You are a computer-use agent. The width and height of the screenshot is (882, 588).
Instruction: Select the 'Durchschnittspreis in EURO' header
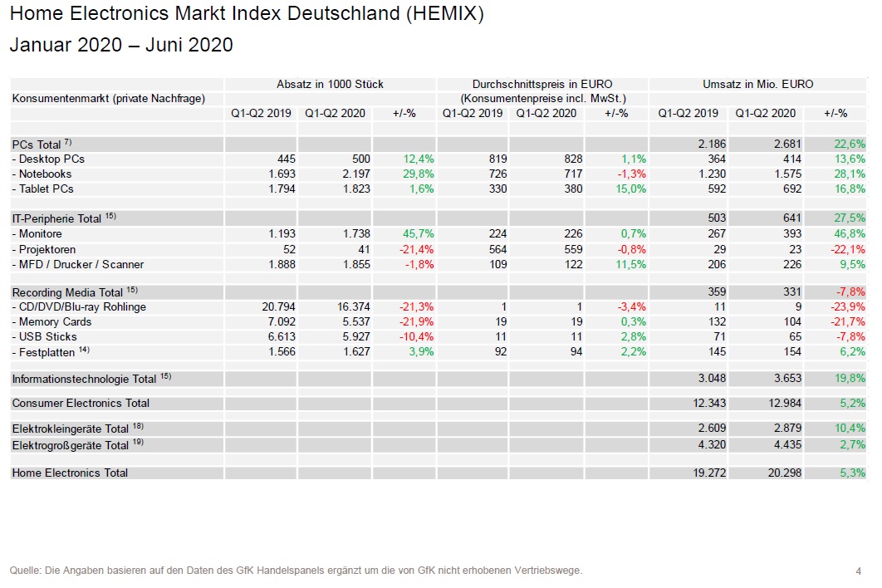[542, 84]
